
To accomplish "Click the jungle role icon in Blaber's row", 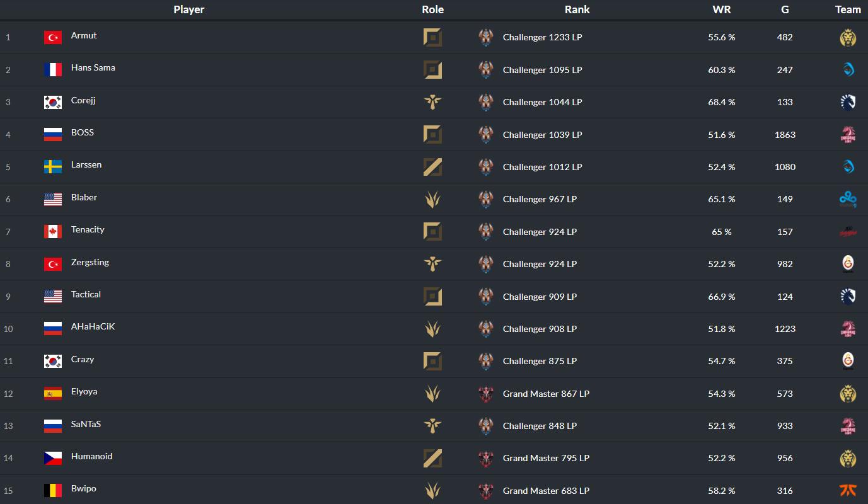I will point(432,200).
